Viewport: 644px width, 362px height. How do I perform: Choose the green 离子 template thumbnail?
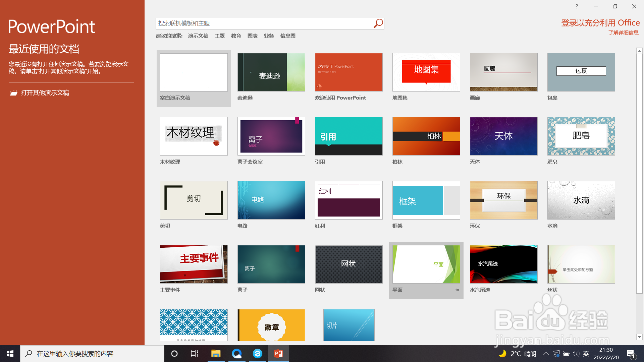point(271,264)
